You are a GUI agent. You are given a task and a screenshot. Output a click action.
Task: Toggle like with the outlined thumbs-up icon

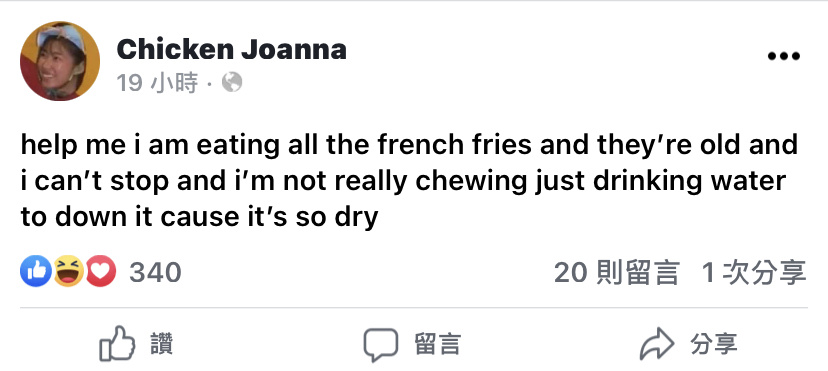tap(117, 343)
